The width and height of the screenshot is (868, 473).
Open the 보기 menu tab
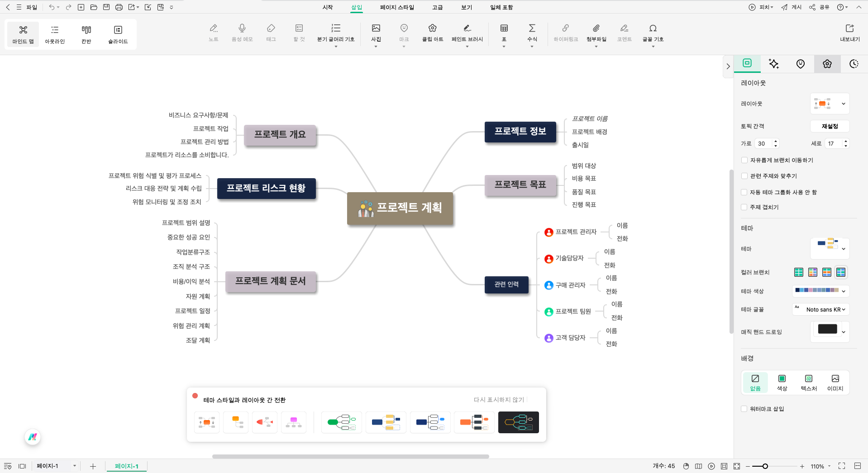tap(466, 7)
